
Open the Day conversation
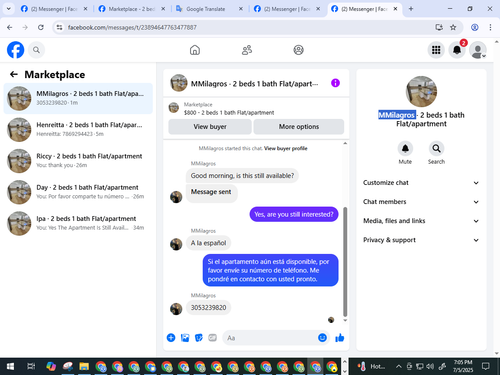78,192
